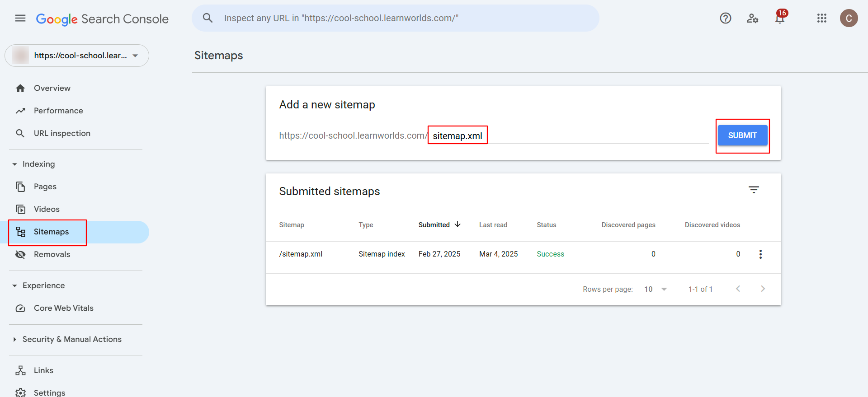Click the Type column header
This screenshot has width=868, height=397.
366,224
